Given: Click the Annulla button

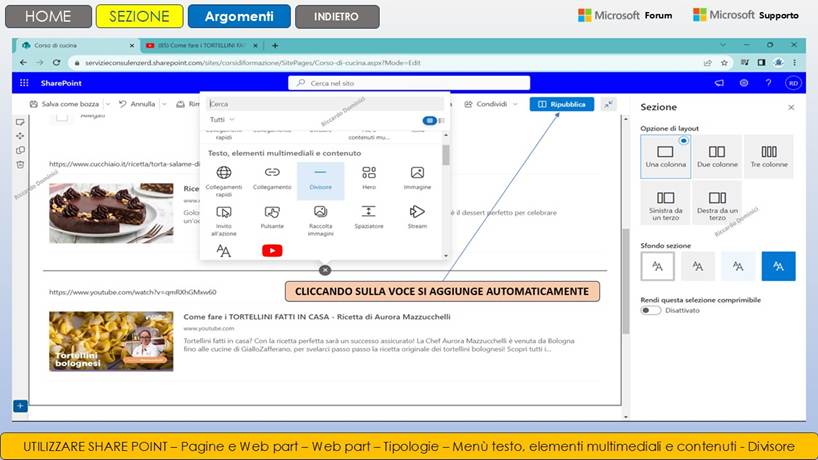Looking at the screenshot, I should coord(137,104).
